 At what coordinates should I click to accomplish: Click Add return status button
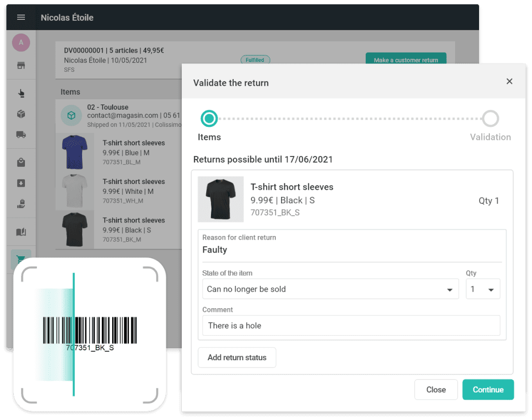(x=237, y=358)
